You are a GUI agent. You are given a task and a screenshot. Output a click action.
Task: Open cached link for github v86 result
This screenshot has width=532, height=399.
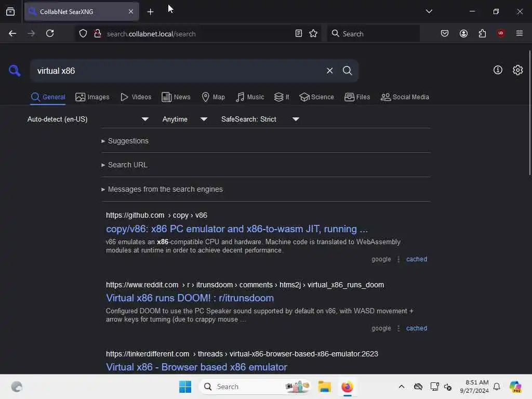[x=417, y=259]
